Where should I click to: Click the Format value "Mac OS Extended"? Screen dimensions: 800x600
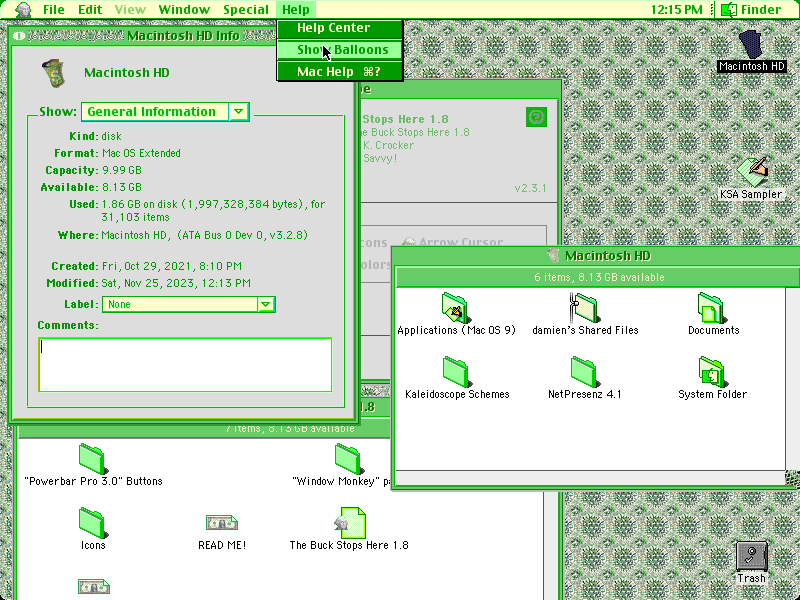141,153
